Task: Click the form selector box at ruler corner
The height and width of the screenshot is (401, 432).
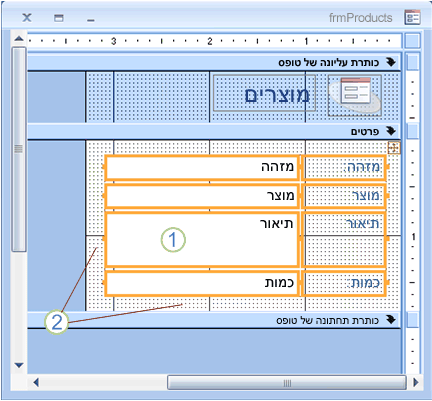Action: (412, 41)
